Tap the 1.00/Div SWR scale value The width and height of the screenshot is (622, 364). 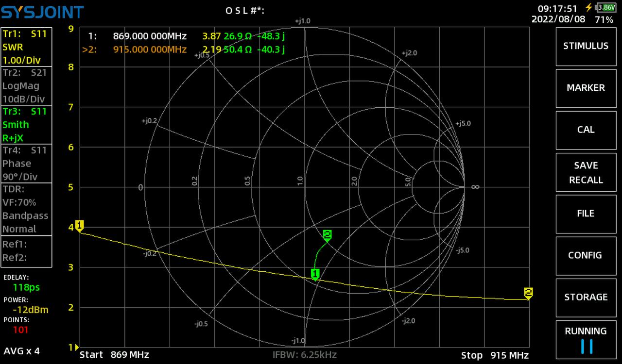click(21, 61)
